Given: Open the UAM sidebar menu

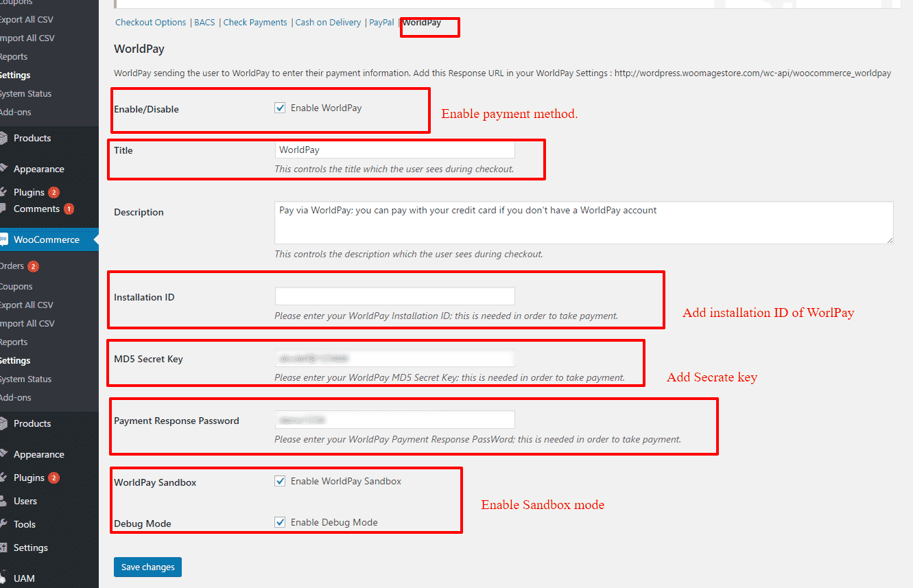Looking at the screenshot, I should [24, 578].
